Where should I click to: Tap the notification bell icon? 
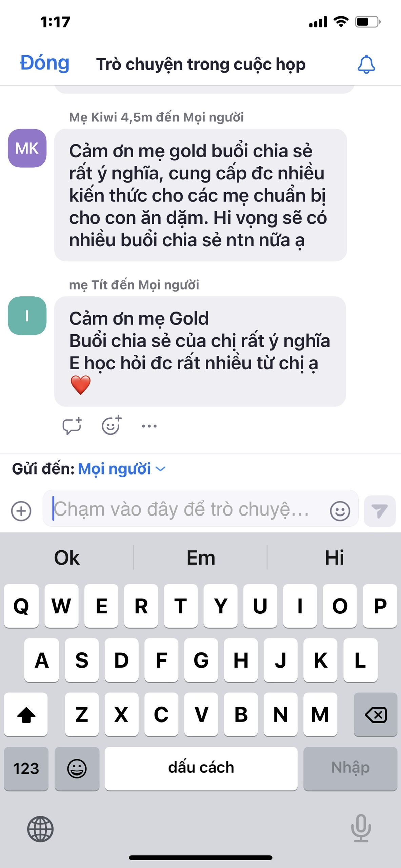pyautogui.click(x=366, y=64)
